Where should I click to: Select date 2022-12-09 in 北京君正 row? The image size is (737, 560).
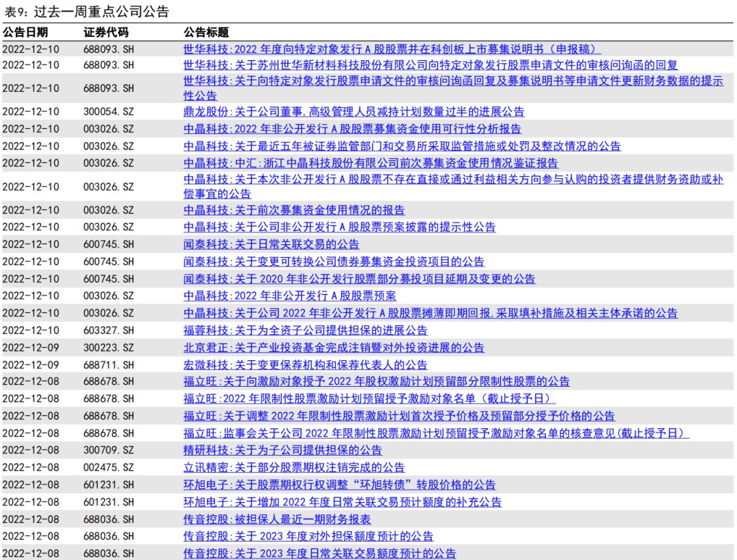pyautogui.click(x=31, y=348)
